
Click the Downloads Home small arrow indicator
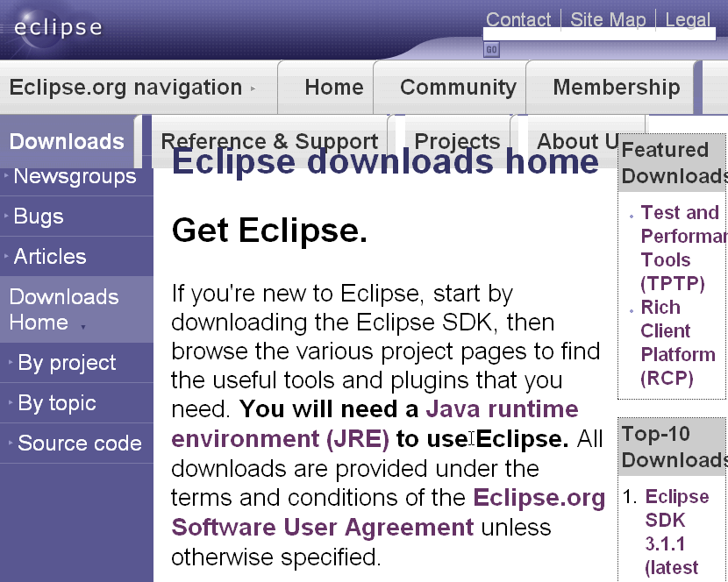(x=83, y=327)
